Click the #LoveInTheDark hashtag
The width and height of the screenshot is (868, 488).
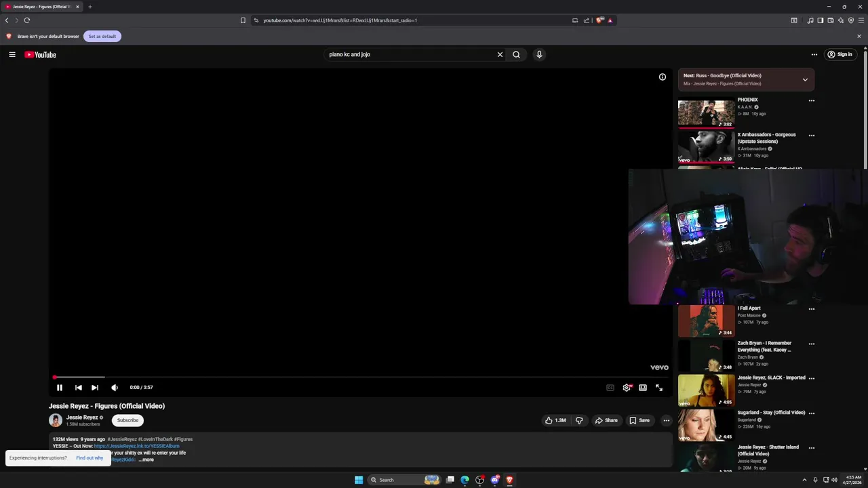[x=155, y=439]
